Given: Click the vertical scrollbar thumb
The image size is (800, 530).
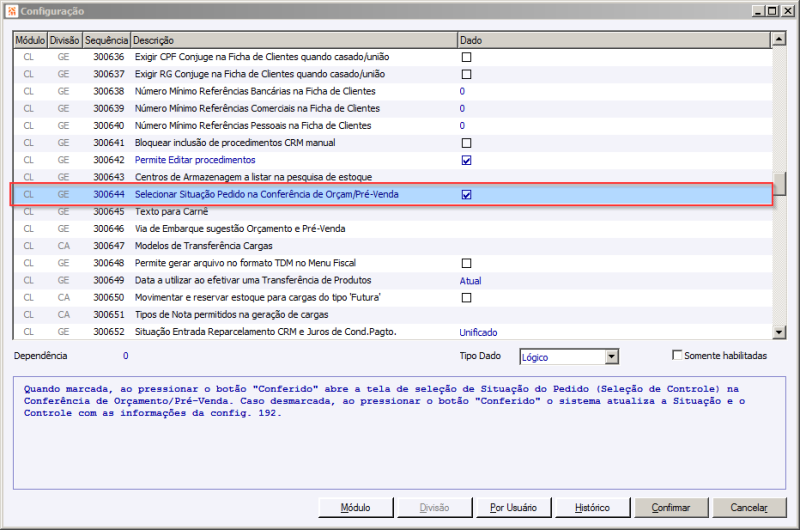Looking at the screenshot, I should 779,184.
